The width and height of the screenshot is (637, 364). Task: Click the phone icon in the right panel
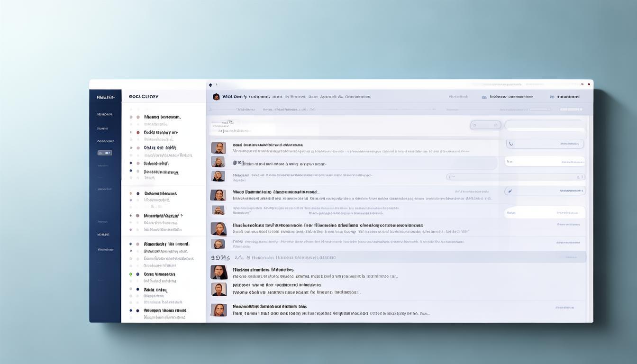(510, 144)
